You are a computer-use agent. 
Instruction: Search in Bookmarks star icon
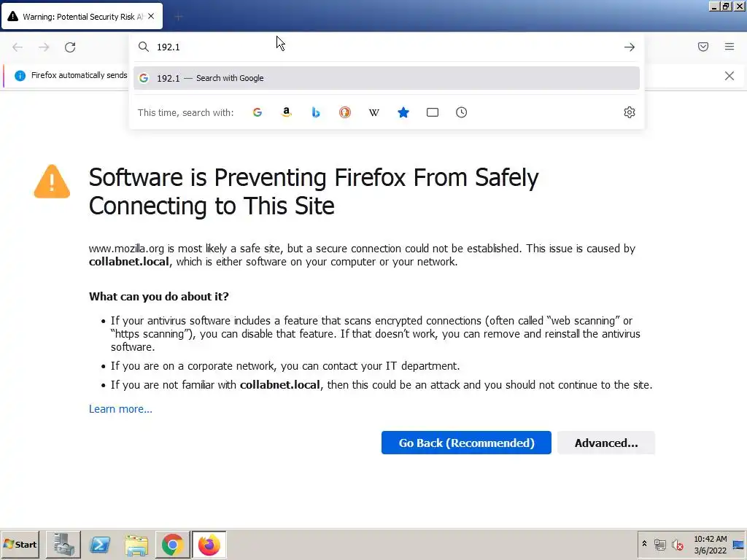(x=403, y=112)
